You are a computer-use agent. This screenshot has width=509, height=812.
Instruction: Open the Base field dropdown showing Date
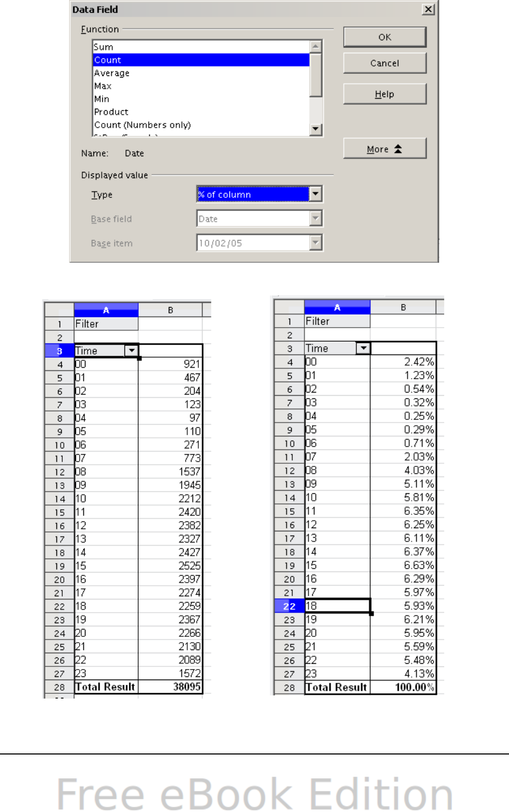click(x=315, y=218)
